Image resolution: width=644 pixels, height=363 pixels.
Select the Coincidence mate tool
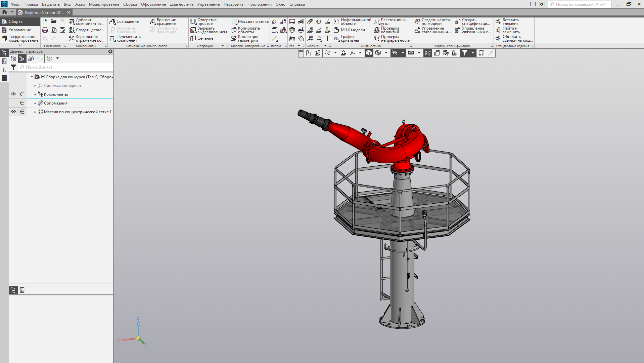coord(113,22)
